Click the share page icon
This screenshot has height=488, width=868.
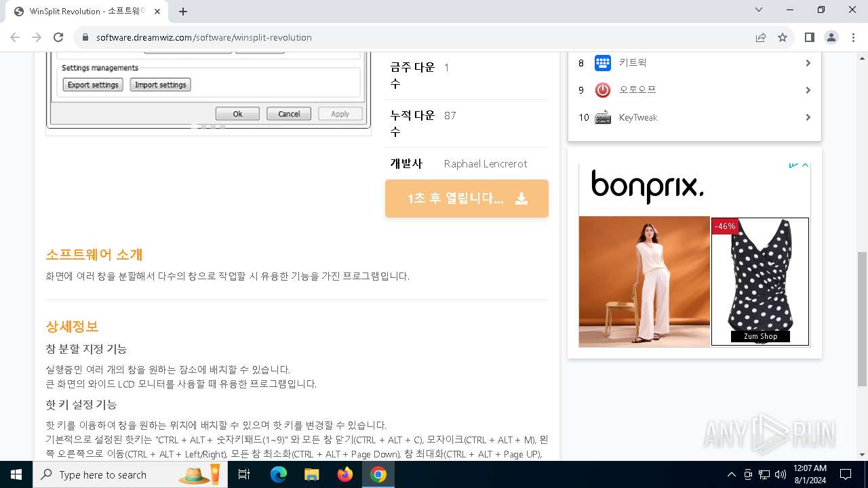pos(761,37)
